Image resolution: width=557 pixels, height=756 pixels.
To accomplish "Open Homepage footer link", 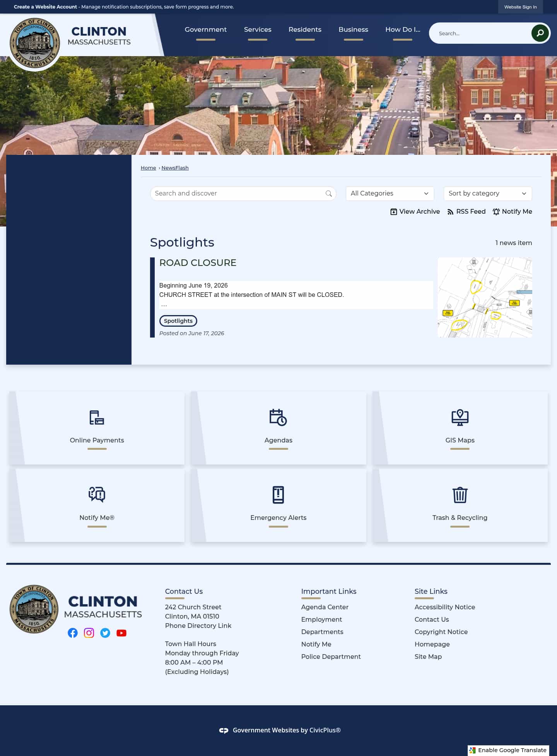I will coord(432,644).
